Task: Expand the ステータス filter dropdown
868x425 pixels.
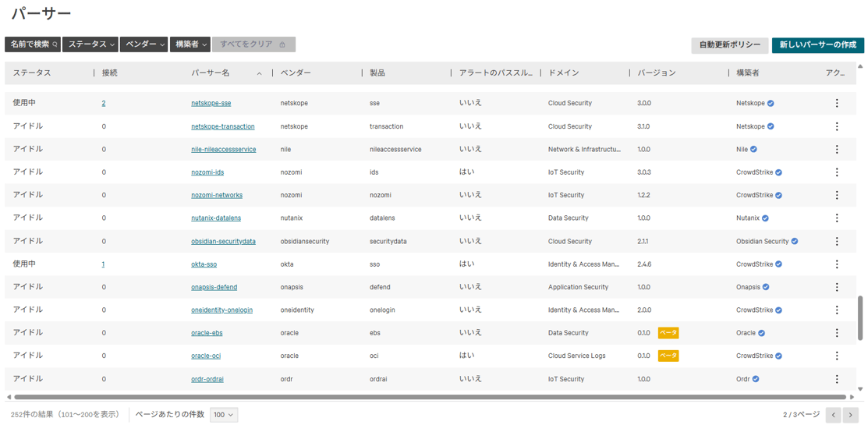Action: (x=91, y=44)
